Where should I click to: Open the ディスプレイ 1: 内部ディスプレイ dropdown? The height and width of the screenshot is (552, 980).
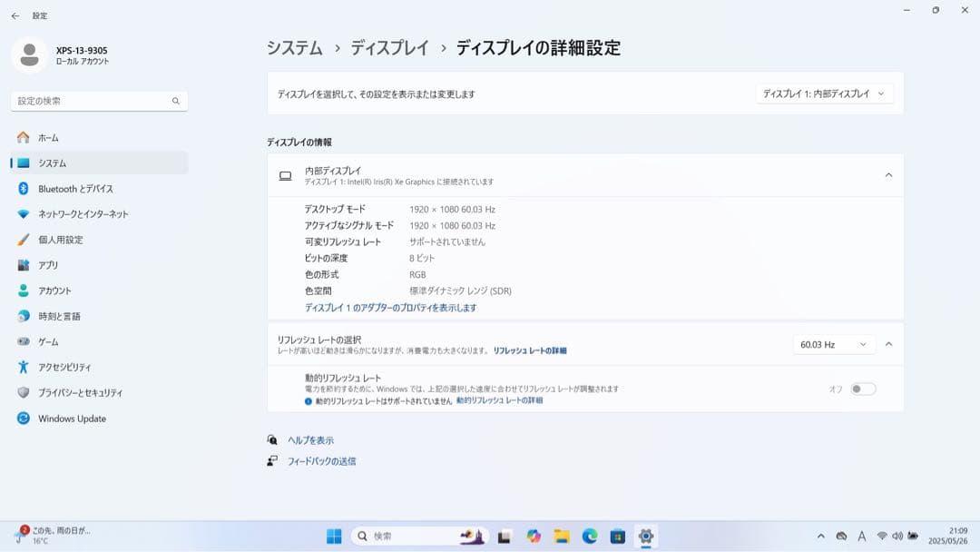click(x=825, y=93)
